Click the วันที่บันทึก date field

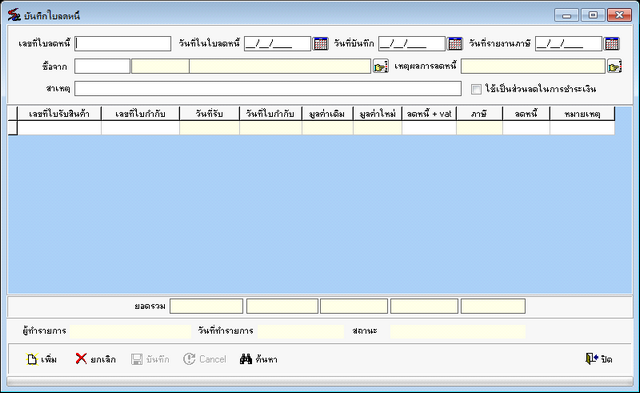click(412, 44)
